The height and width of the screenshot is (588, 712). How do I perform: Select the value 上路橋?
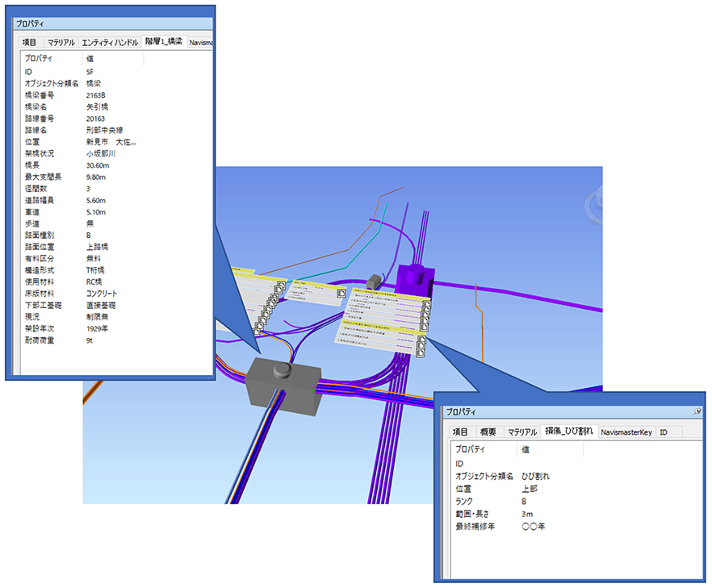pyautogui.click(x=97, y=247)
